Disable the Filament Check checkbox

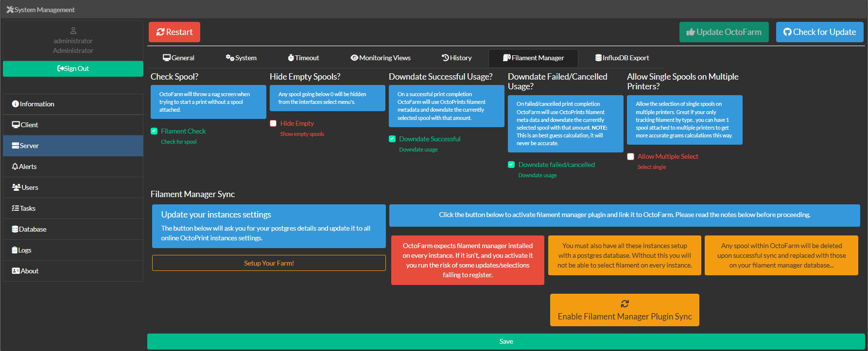click(x=154, y=131)
